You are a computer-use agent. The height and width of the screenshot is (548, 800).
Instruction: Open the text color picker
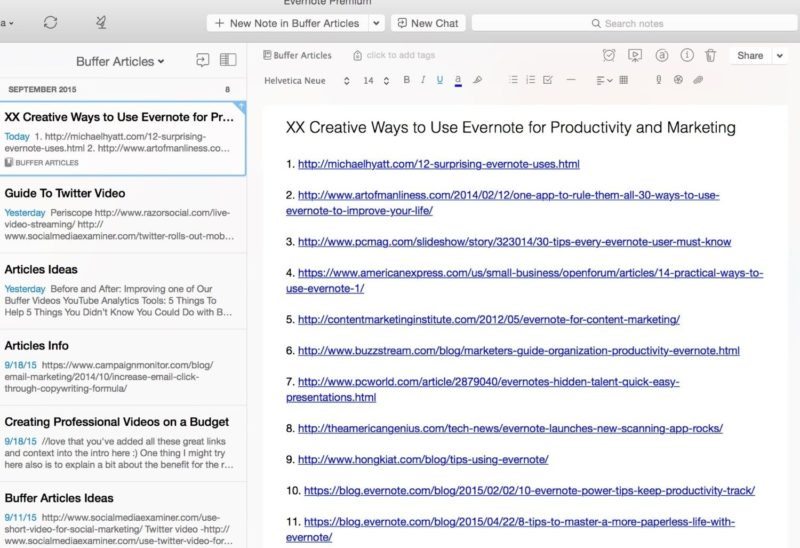[458, 80]
